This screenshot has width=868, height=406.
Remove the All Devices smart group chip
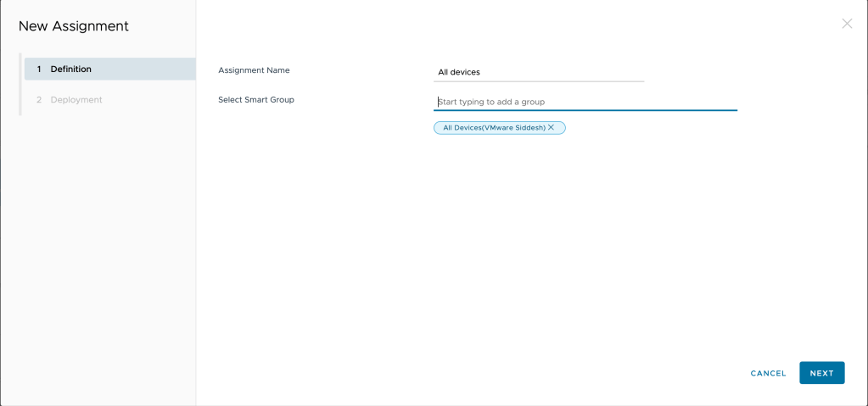pyautogui.click(x=552, y=128)
